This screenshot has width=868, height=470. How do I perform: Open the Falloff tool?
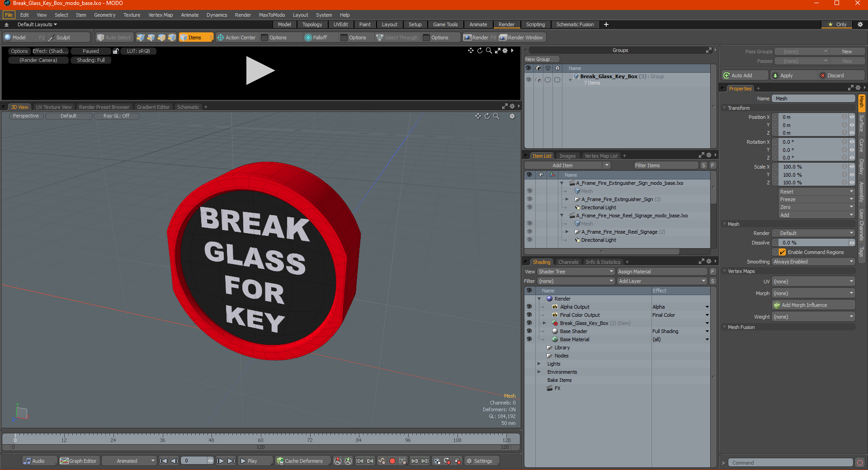pyautogui.click(x=316, y=38)
